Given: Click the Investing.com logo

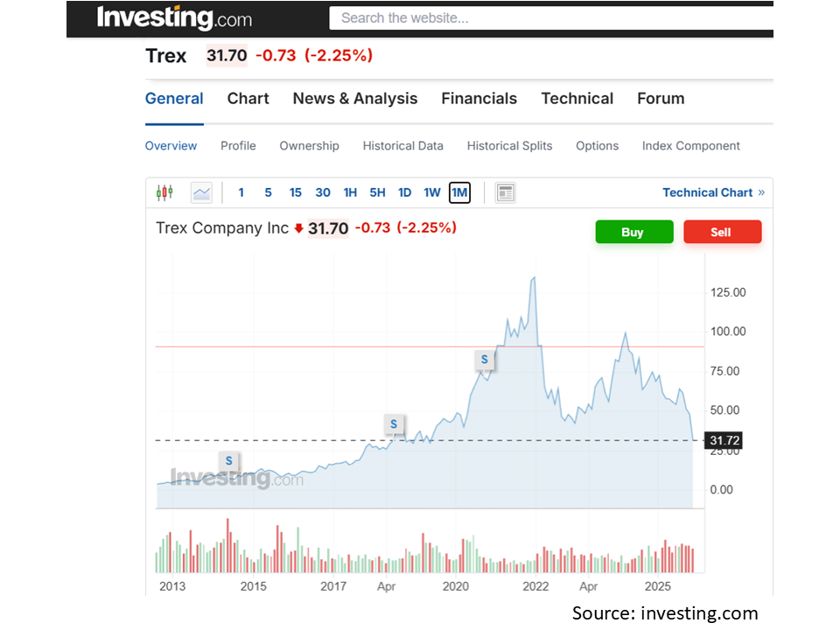Looking at the screenshot, I should 174,17.
